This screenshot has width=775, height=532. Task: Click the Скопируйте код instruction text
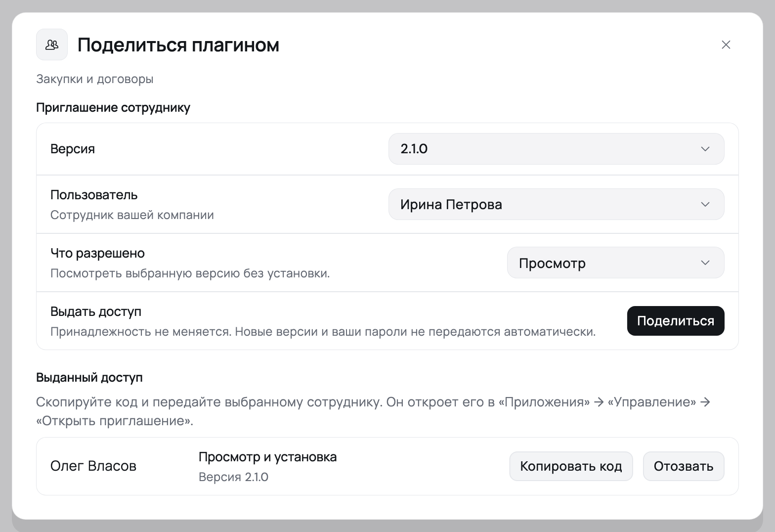[x=373, y=411]
